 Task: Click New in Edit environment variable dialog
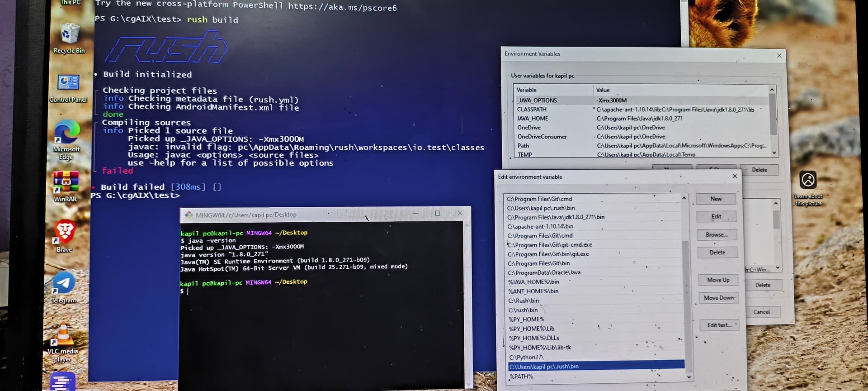click(x=716, y=199)
